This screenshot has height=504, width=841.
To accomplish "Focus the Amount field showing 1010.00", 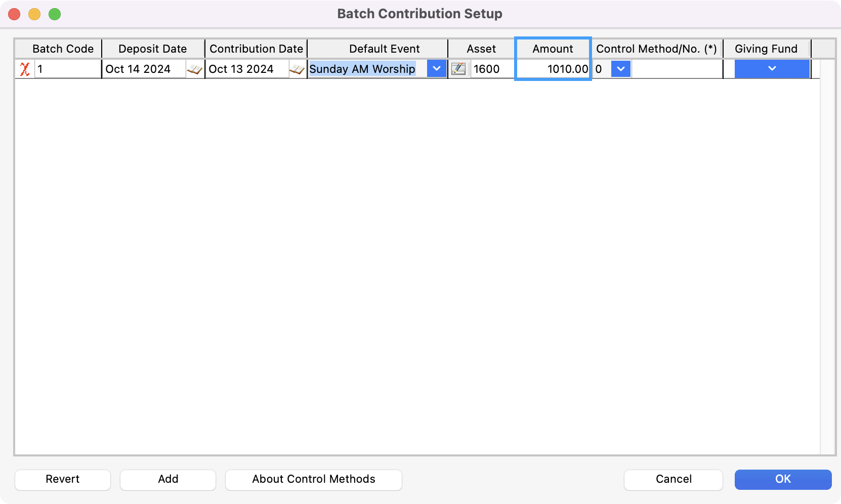I will click(553, 69).
